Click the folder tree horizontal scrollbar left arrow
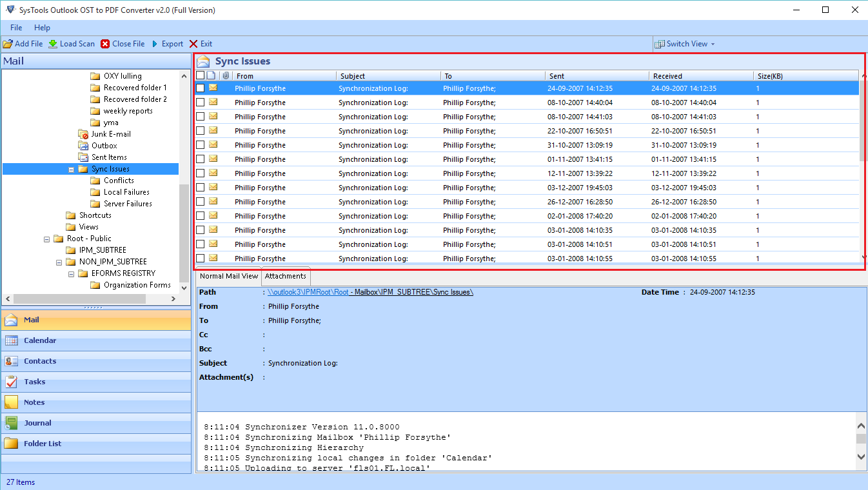This screenshot has height=490, width=868. pyautogui.click(x=8, y=299)
